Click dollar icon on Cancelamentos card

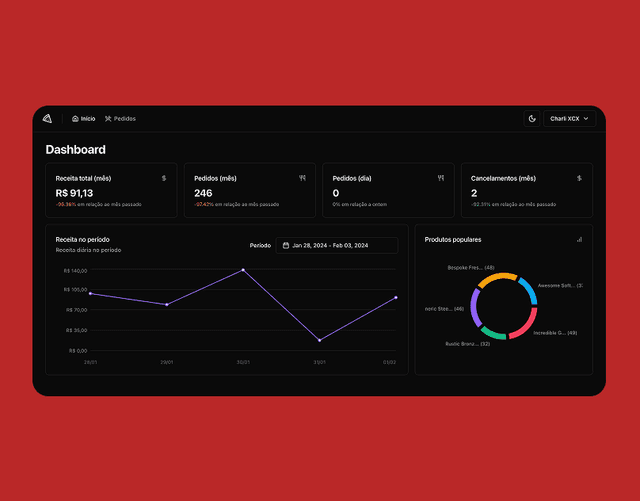click(x=579, y=178)
